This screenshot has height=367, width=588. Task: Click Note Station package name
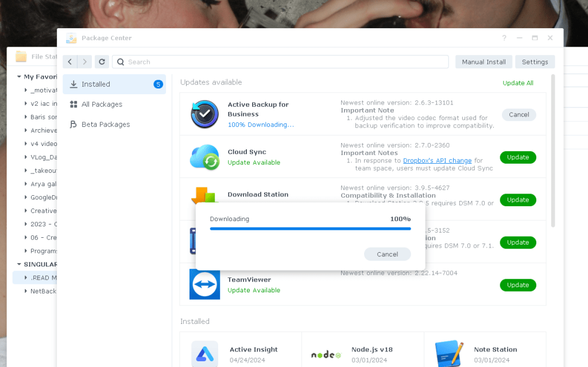[x=496, y=349]
